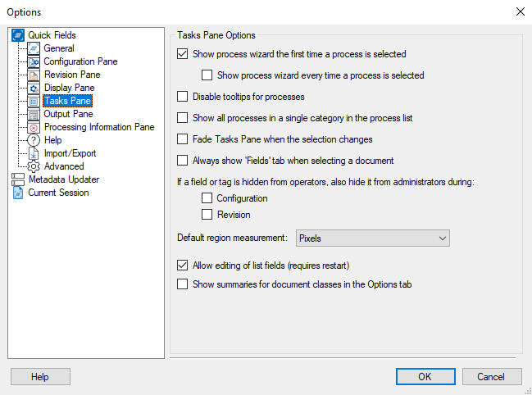Select the highlighted Tasks Pane item
Screen dimensions: 532x395
pos(67,101)
